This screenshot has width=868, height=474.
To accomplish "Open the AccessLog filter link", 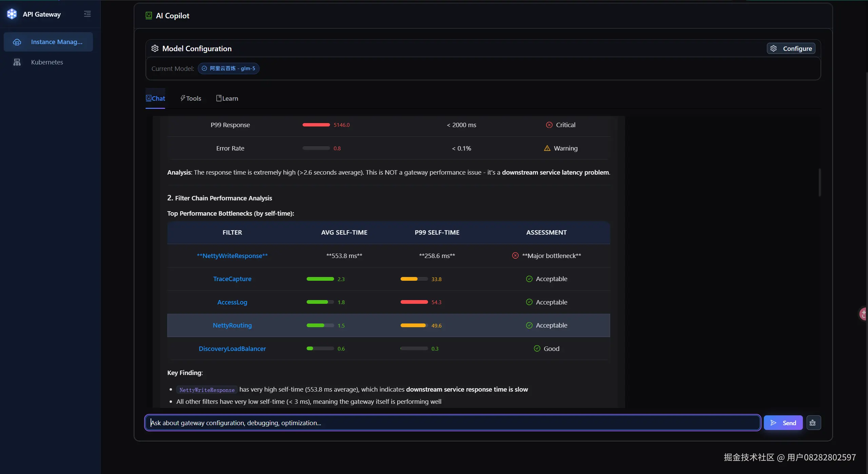I will (232, 302).
